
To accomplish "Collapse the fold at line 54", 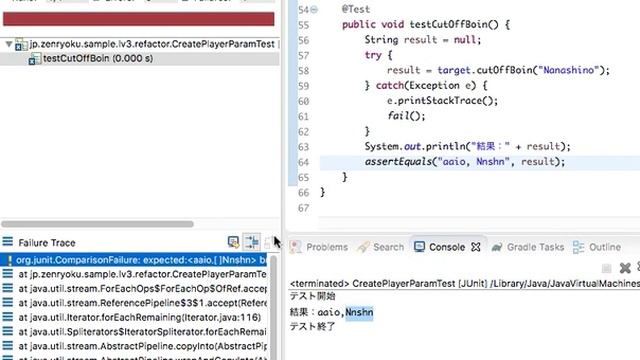I will tap(314, 9).
